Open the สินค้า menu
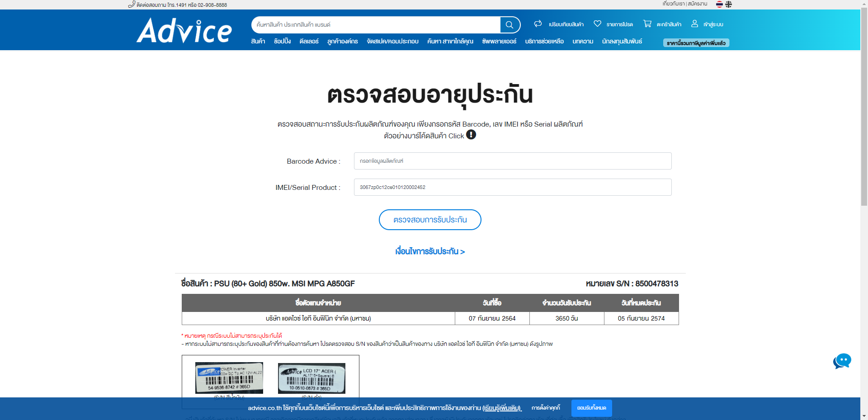 pyautogui.click(x=258, y=41)
